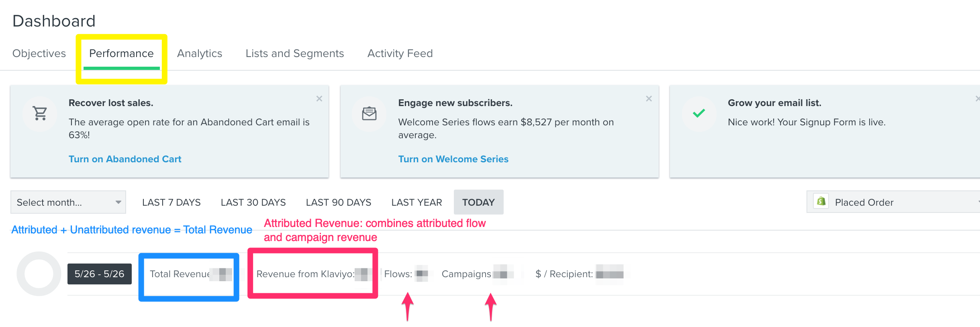
Task: Choose the LAST YEAR range
Action: tap(417, 202)
